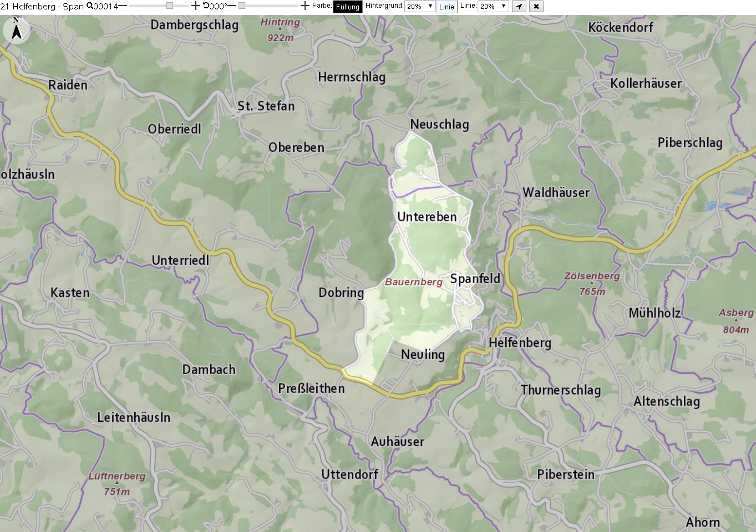
Task: Click the location arrow button
Action: (x=519, y=7)
